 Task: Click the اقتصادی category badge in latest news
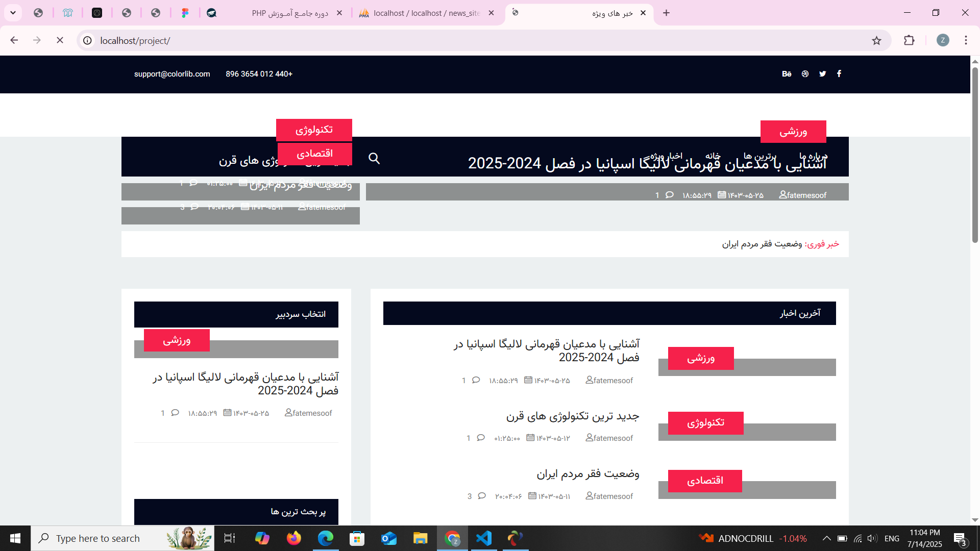point(705,481)
